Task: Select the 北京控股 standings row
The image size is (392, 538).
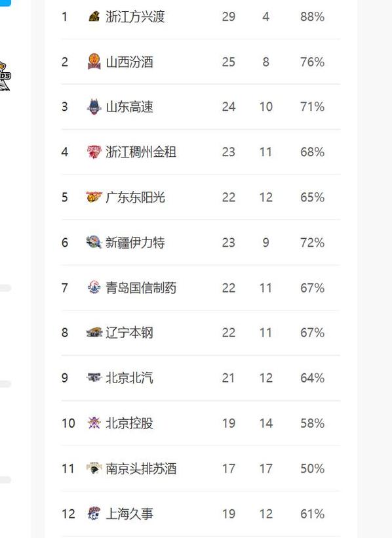Action: (x=197, y=423)
